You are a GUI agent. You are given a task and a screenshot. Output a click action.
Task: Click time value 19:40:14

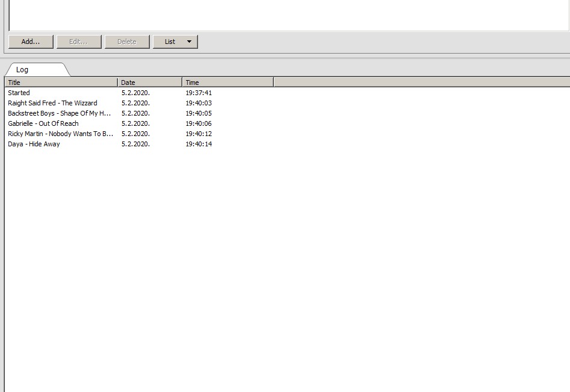click(x=199, y=144)
